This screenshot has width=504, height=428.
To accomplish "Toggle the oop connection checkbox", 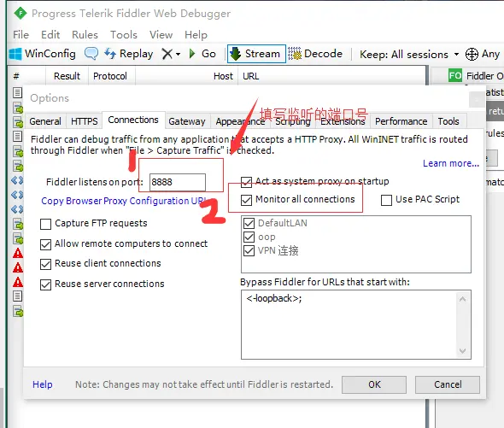I will tap(249, 237).
